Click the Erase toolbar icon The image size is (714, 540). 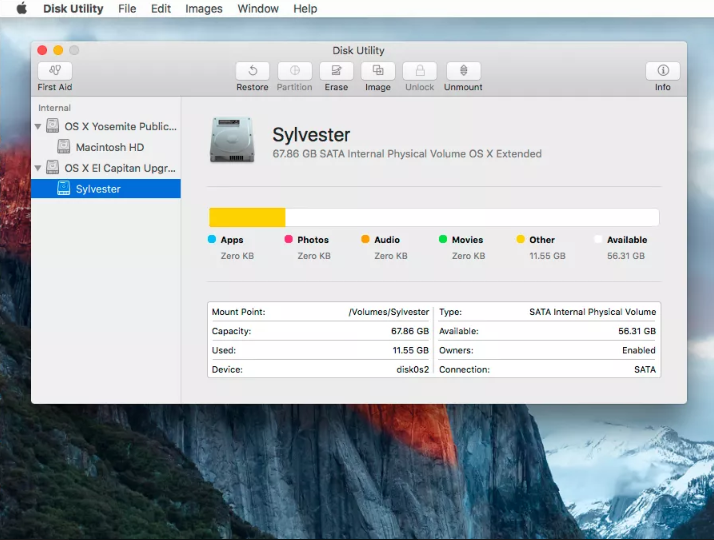336,71
